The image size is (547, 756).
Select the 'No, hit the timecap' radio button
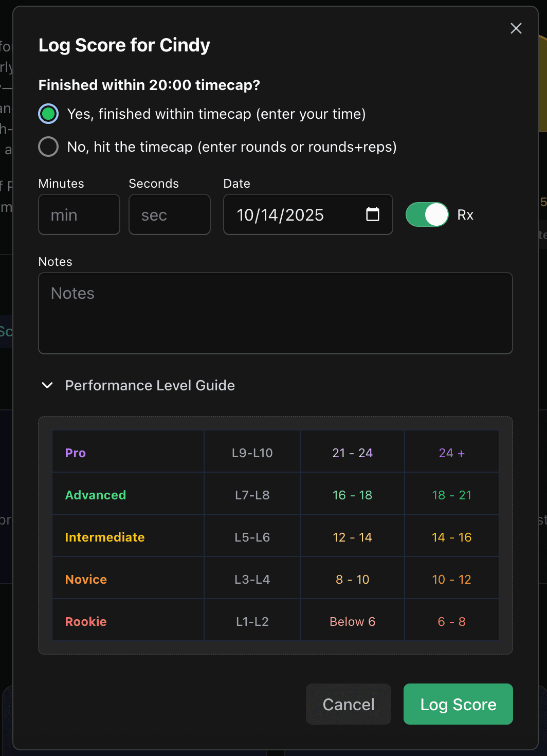[x=48, y=147]
